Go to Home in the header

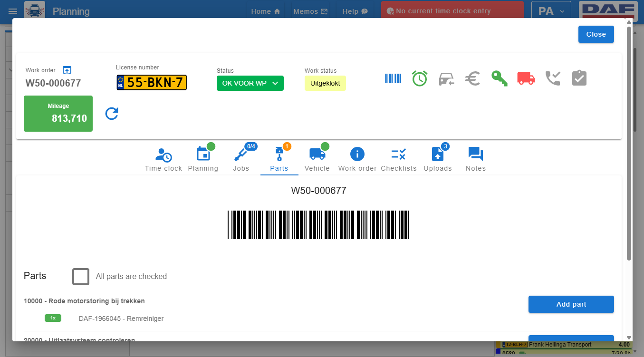click(266, 11)
